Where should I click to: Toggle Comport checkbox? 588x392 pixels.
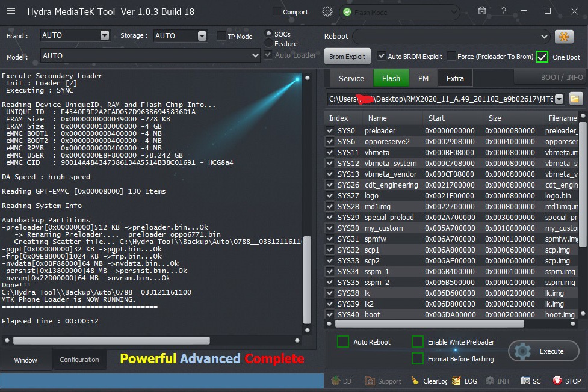coord(277,11)
